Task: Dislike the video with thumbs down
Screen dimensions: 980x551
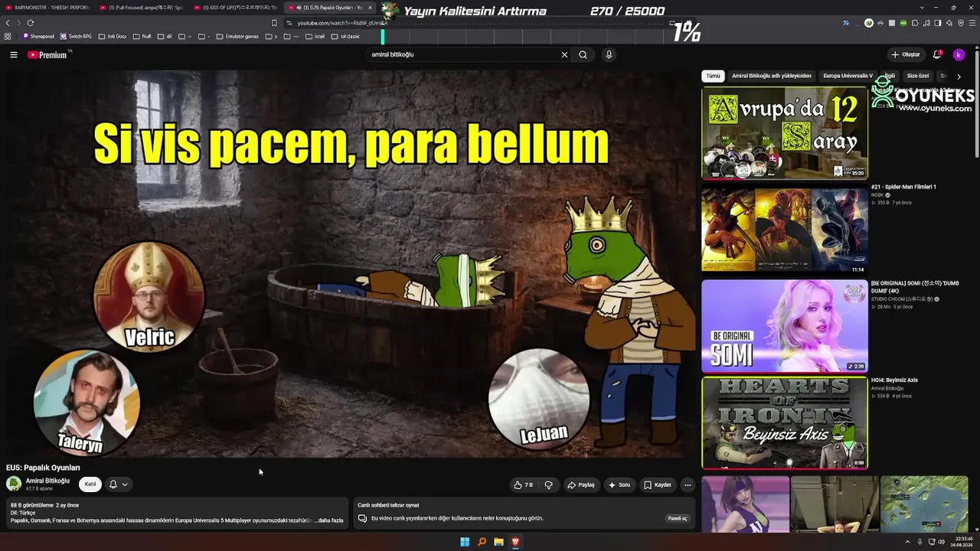Action: tap(548, 484)
